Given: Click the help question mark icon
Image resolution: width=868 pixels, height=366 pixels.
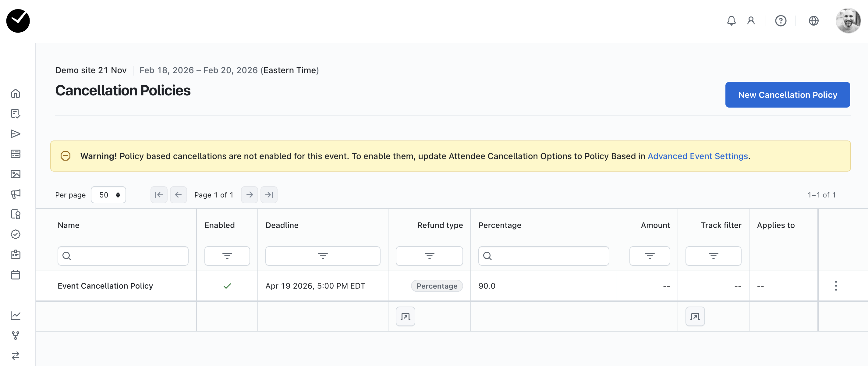Looking at the screenshot, I should pos(780,21).
